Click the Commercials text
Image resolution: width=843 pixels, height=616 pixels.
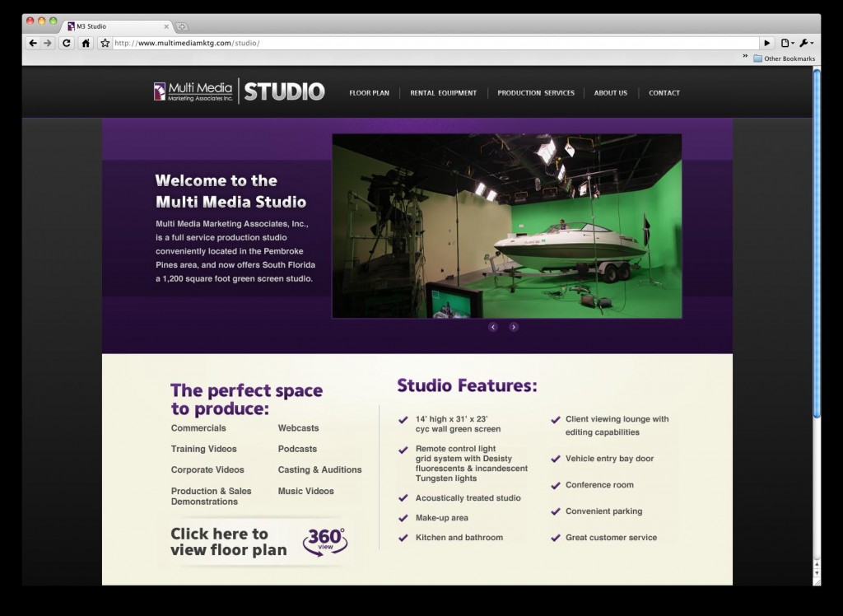[x=198, y=428]
